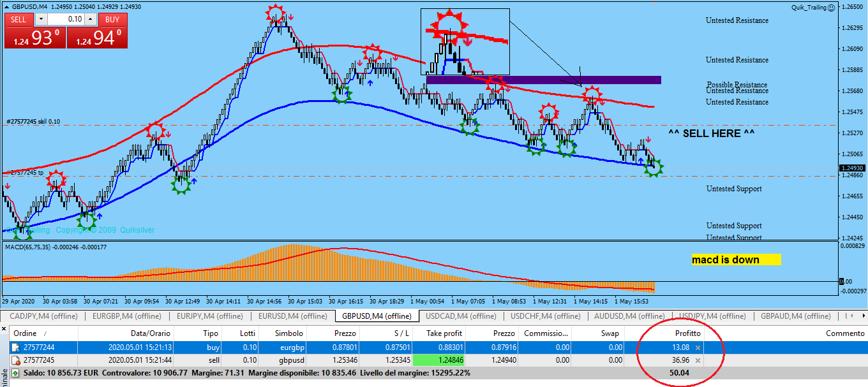Select the green buy circle under the latest candle

pyautogui.click(x=653, y=168)
